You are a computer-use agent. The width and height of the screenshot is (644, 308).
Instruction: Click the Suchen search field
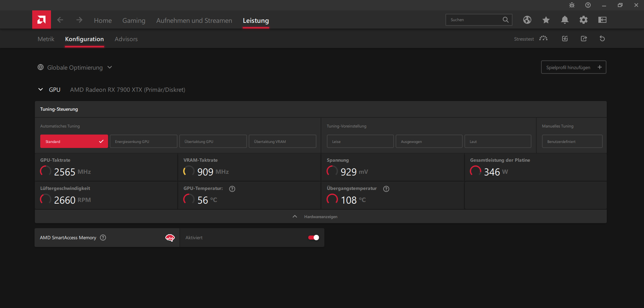pos(479,20)
